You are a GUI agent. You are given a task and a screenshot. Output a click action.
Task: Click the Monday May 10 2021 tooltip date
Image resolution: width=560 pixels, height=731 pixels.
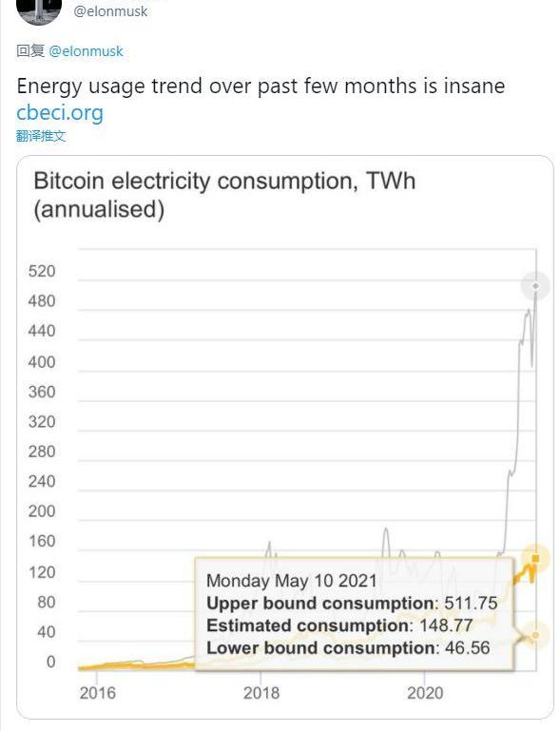pyautogui.click(x=292, y=581)
